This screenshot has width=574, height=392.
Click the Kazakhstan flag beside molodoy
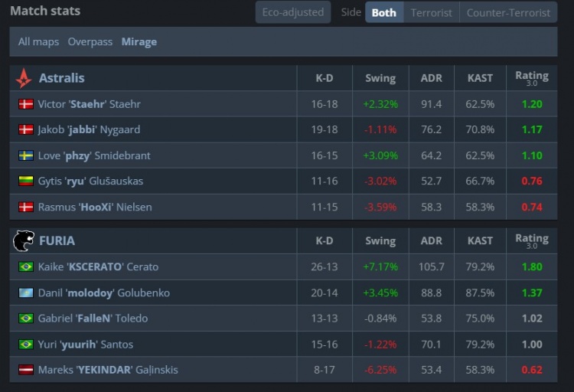26,293
